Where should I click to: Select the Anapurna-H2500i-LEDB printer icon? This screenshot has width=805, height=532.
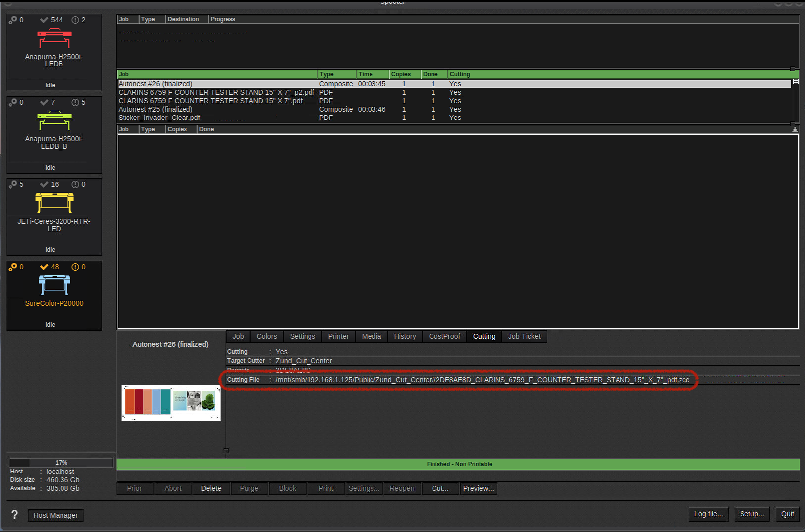[x=54, y=39]
